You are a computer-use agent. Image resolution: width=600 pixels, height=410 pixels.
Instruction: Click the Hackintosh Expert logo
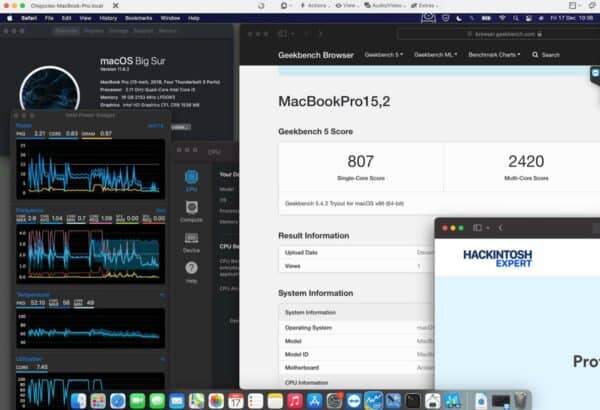click(x=497, y=258)
